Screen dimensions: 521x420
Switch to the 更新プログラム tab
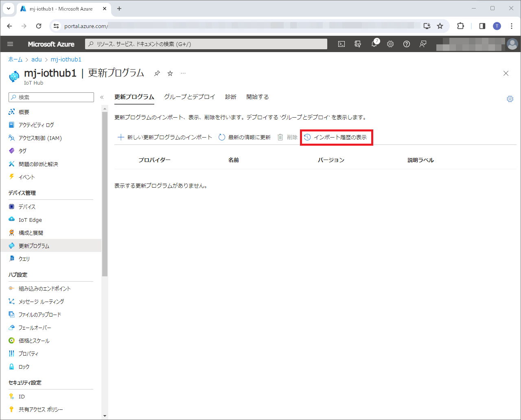(x=134, y=97)
